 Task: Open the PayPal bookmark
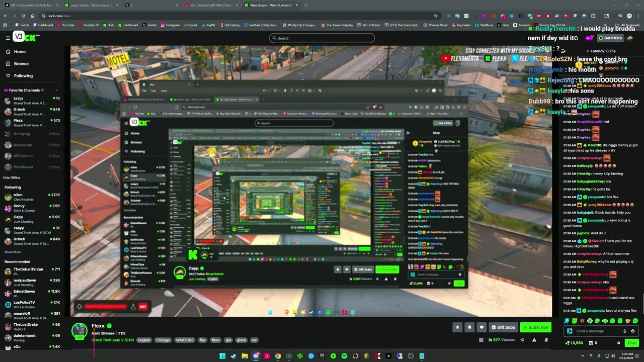tap(208, 25)
